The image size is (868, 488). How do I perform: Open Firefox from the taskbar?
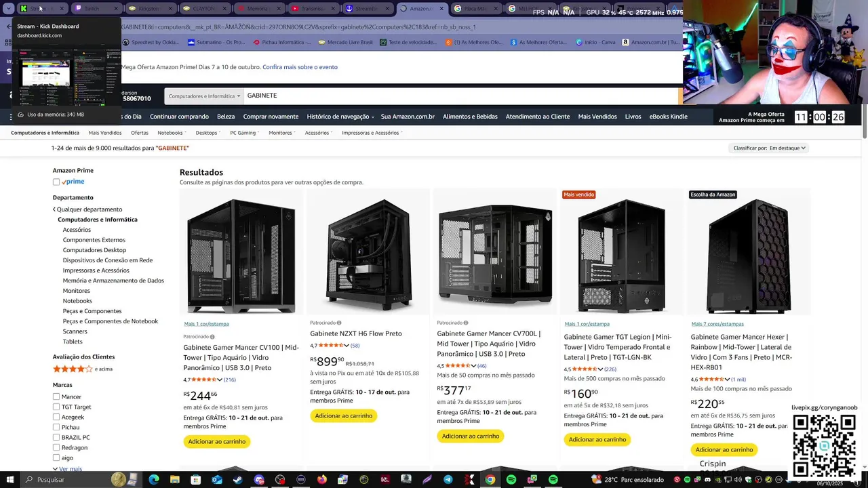[321, 480]
